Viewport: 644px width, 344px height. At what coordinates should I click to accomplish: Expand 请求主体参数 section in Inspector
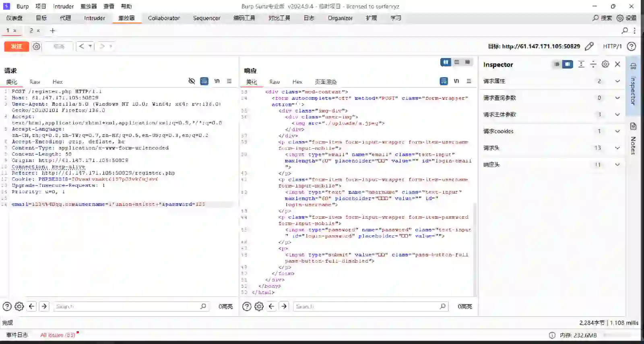(x=617, y=114)
